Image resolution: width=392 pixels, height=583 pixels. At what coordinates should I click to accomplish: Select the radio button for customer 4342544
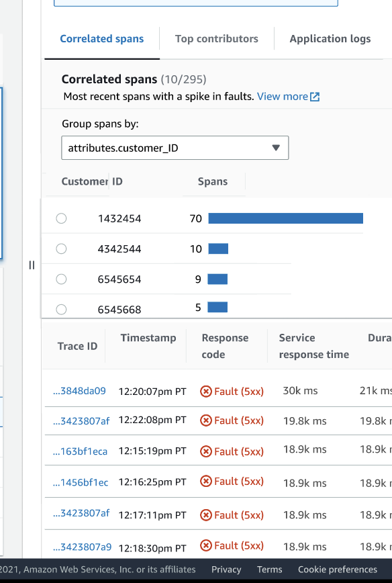pos(61,249)
